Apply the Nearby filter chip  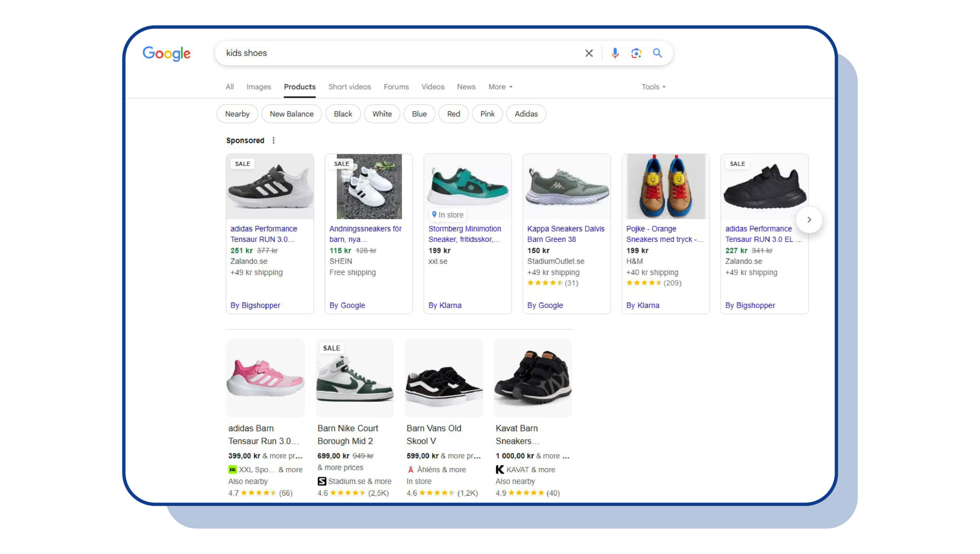pyautogui.click(x=237, y=114)
